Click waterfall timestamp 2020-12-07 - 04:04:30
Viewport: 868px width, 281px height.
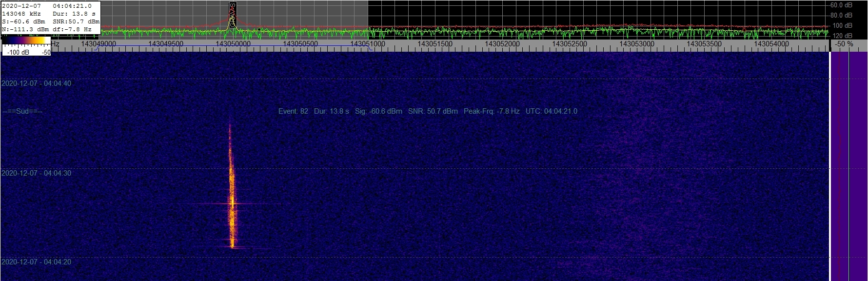[x=37, y=173]
